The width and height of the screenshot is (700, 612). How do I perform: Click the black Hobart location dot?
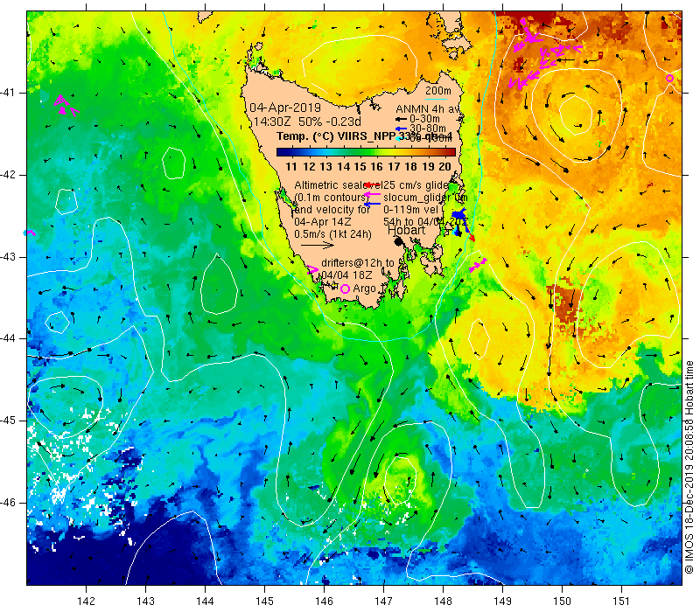coord(399,241)
